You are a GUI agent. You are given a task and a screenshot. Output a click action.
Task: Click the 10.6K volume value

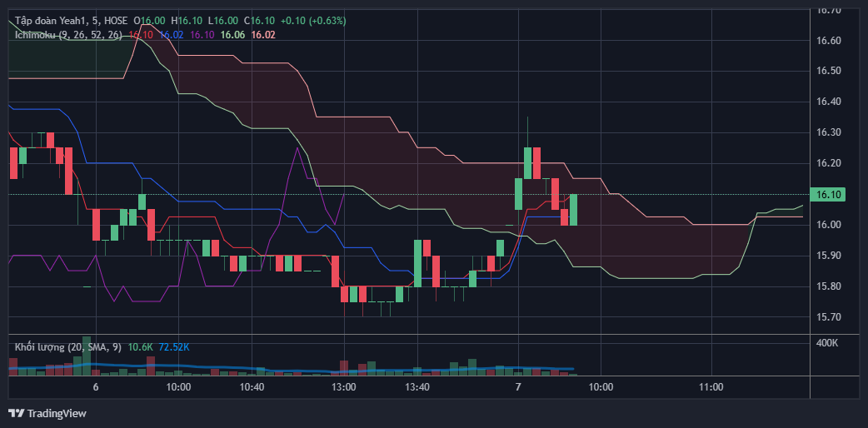tap(141, 347)
